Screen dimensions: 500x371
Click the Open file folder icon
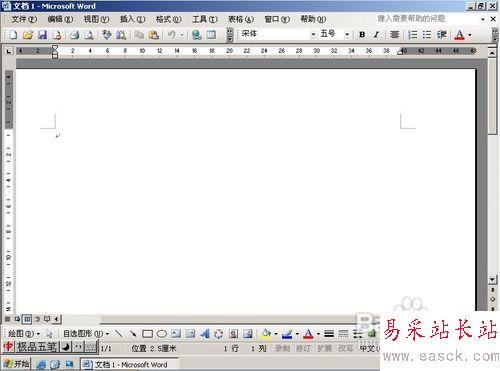point(28,35)
